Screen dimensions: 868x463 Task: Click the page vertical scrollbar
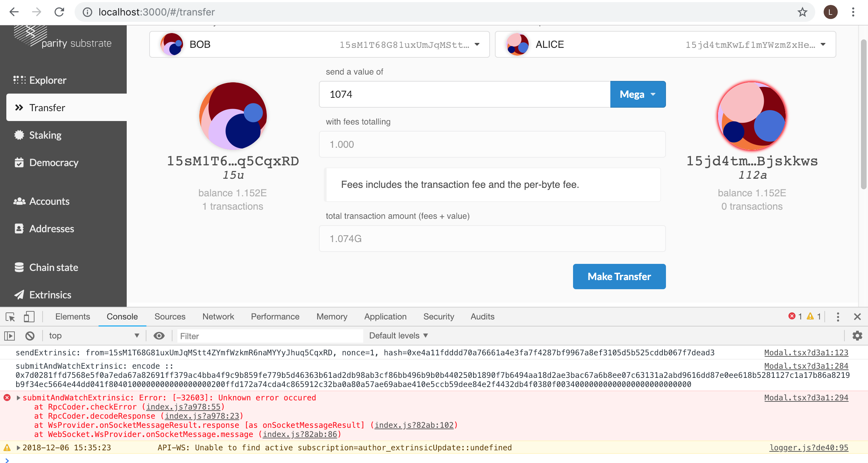[863, 114]
